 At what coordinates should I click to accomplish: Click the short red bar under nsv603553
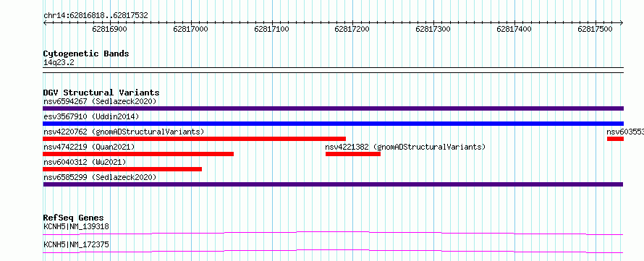615,139
